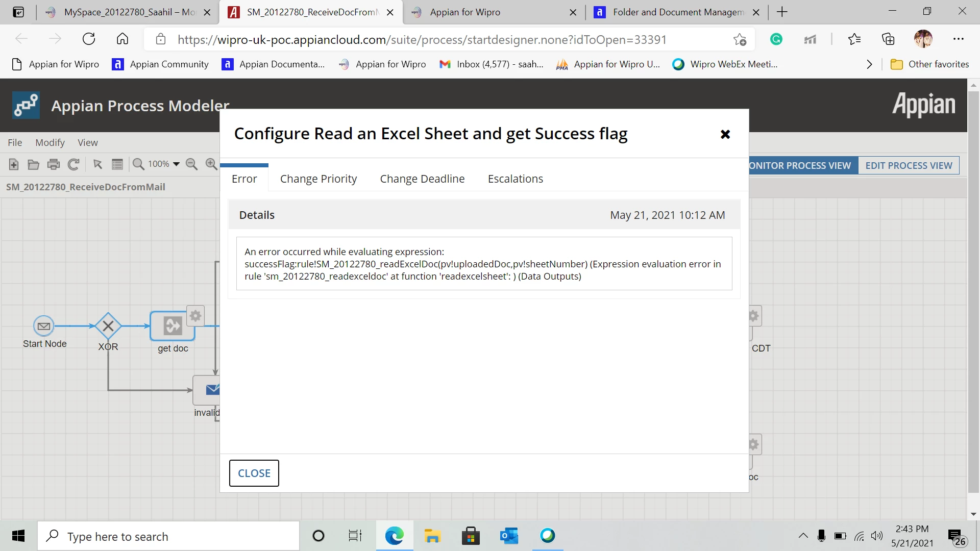Viewport: 980px width, 551px height.
Task: Open the Appian Documentation bookmark
Action: pos(273,64)
